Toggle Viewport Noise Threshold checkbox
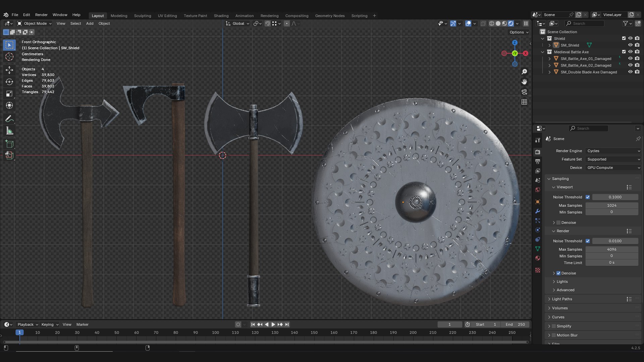644x362 pixels. [588, 197]
